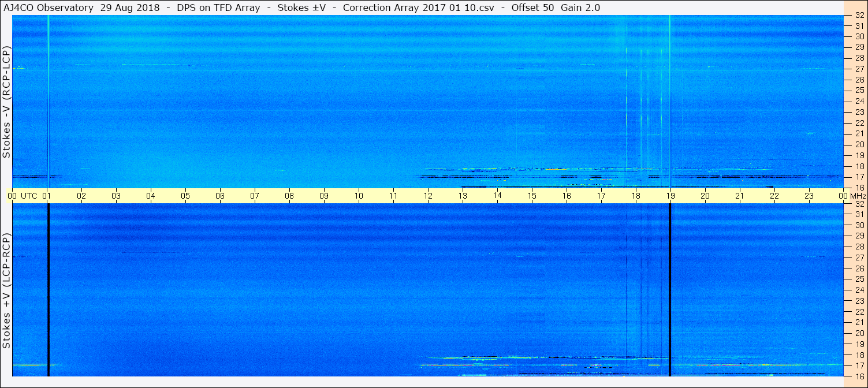Select hour 08 on the time axis
This screenshot has width=868, height=388.
point(289,196)
